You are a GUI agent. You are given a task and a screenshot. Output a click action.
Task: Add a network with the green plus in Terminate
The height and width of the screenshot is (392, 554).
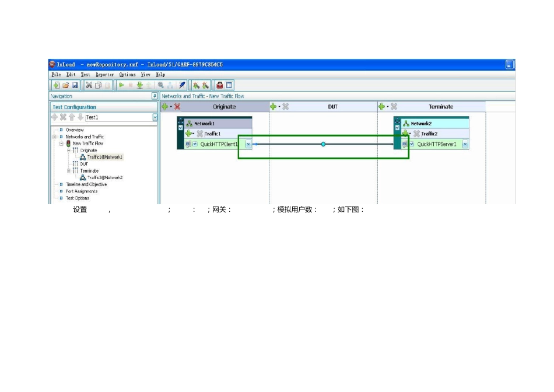tap(381, 106)
